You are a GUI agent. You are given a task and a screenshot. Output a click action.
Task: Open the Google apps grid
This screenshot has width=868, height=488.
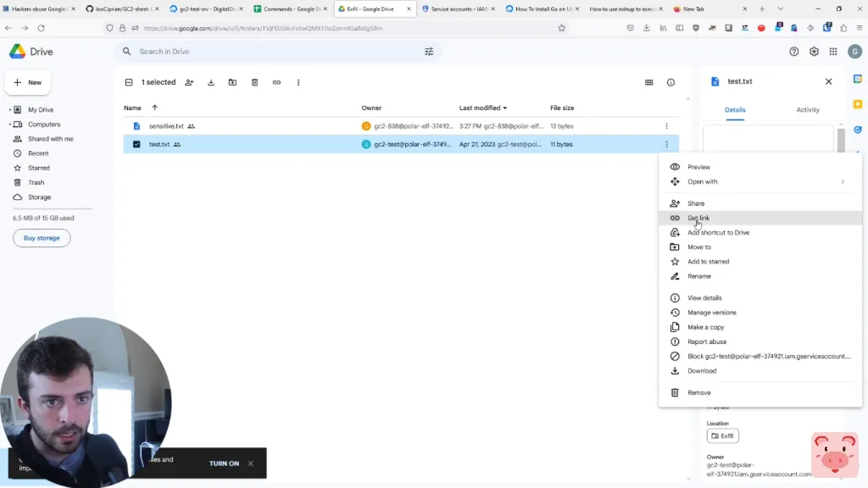833,52
